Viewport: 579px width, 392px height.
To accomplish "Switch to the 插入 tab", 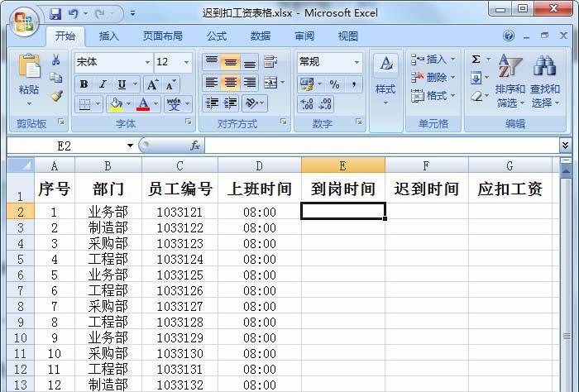I will click(x=109, y=36).
